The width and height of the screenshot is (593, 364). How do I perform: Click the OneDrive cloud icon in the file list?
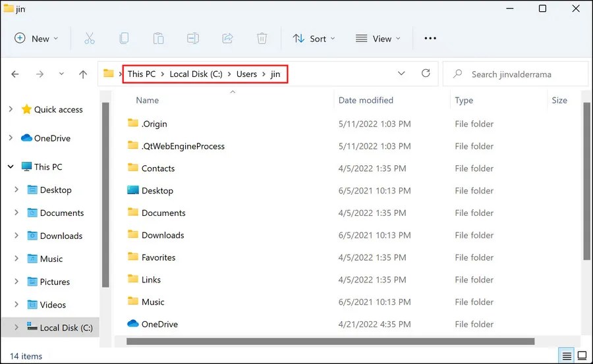(x=132, y=323)
